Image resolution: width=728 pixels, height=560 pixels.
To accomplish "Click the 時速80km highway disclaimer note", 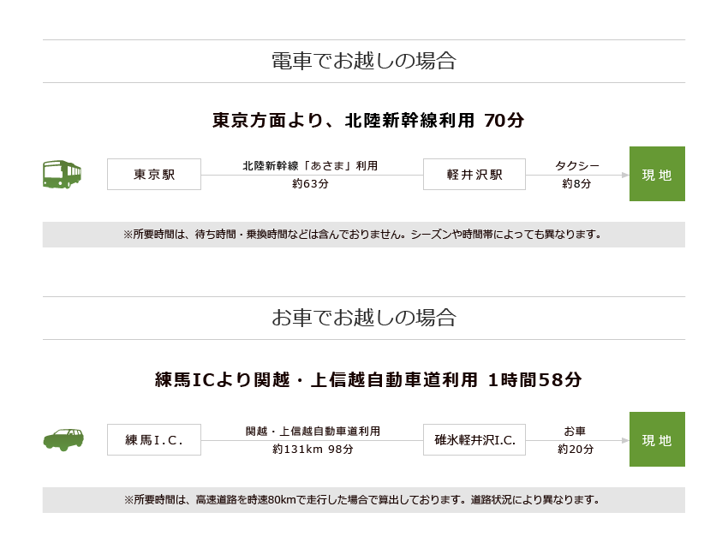I will [364, 500].
